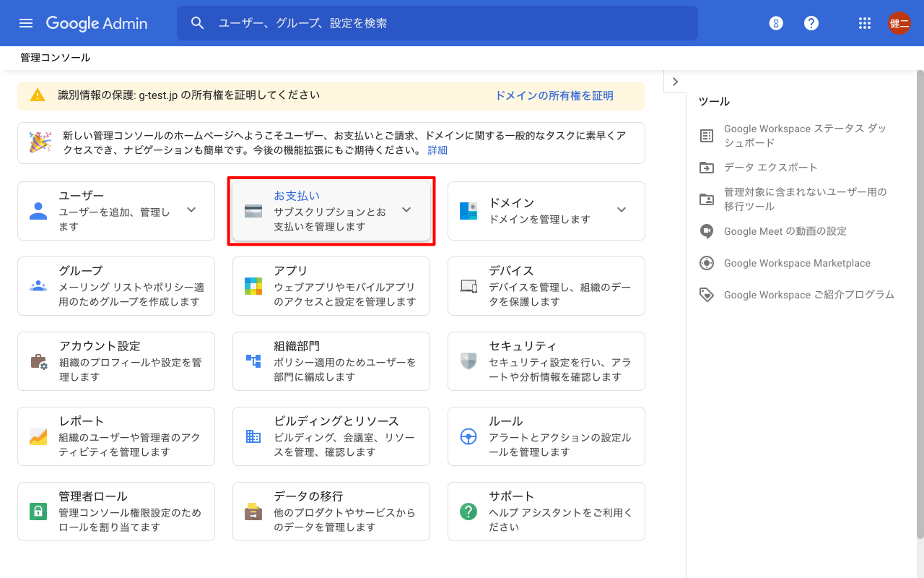Open the サポート card title

pos(511,496)
